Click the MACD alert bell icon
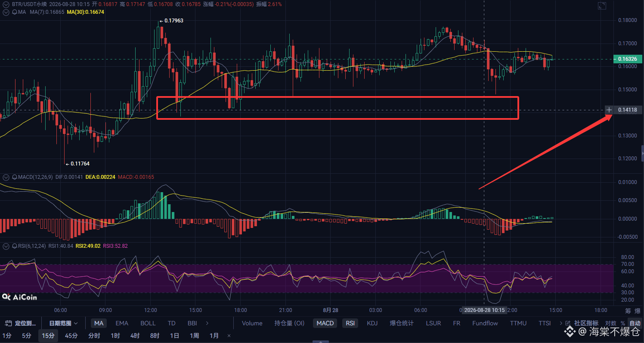 15,177
